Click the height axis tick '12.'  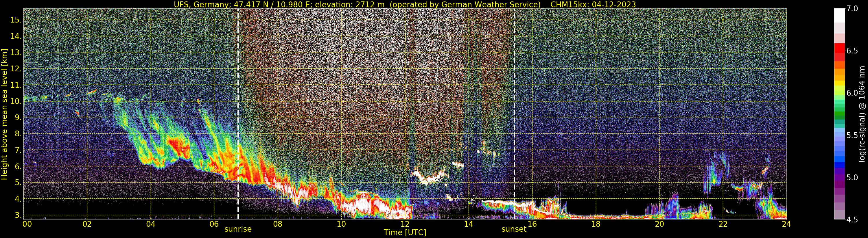(x=16, y=69)
